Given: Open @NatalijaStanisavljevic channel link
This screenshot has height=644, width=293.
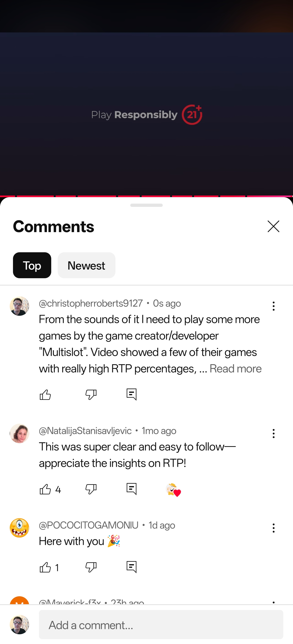Looking at the screenshot, I should pyautogui.click(x=85, y=431).
